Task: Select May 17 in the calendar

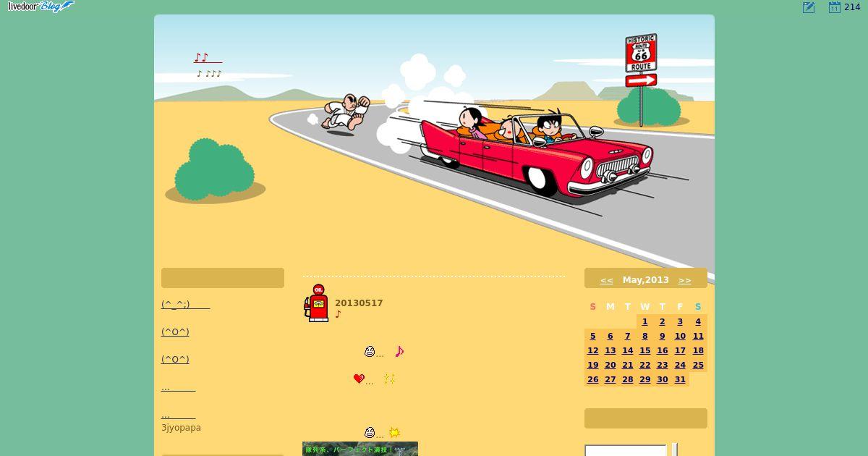Action: click(680, 350)
